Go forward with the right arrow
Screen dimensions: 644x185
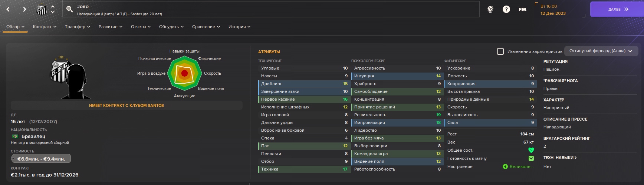24,9
